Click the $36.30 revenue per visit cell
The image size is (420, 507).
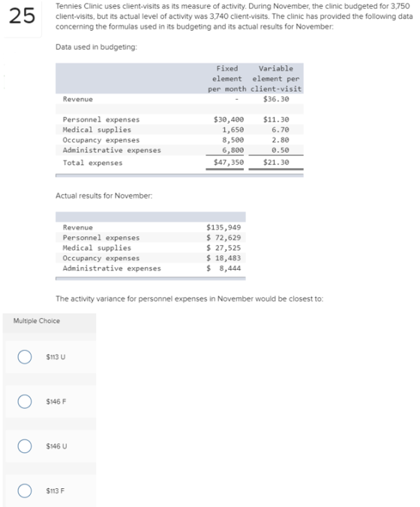click(x=276, y=99)
